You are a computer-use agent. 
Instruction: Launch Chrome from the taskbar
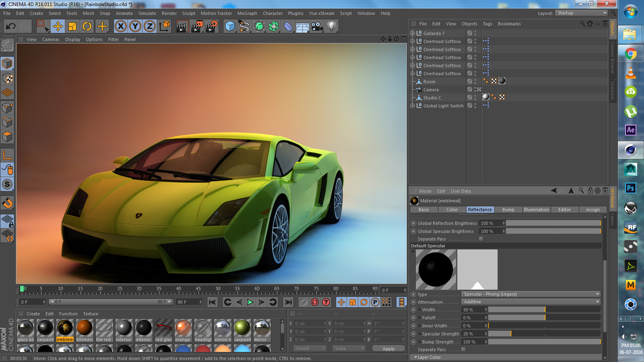click(x=630, y=53)
